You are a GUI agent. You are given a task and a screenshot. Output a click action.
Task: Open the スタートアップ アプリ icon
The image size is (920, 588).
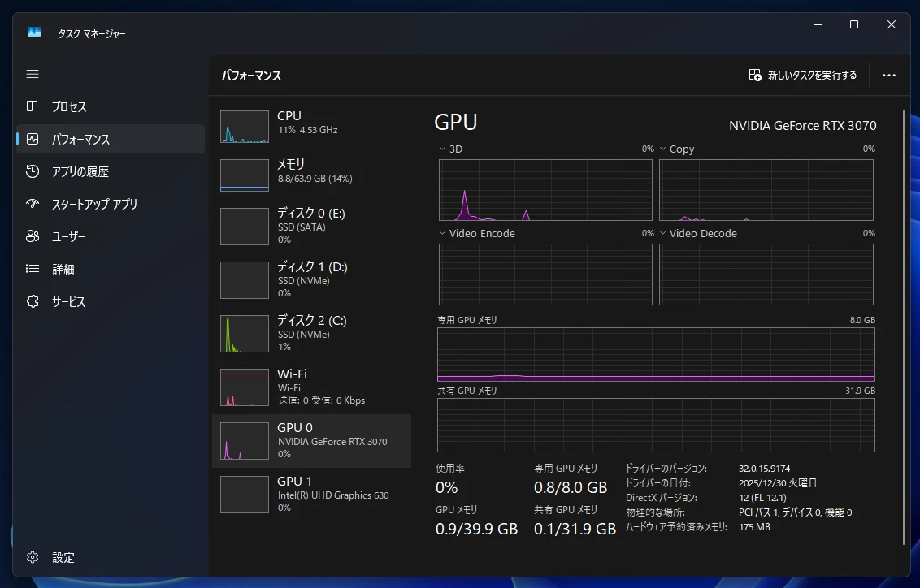pos(33,204)
